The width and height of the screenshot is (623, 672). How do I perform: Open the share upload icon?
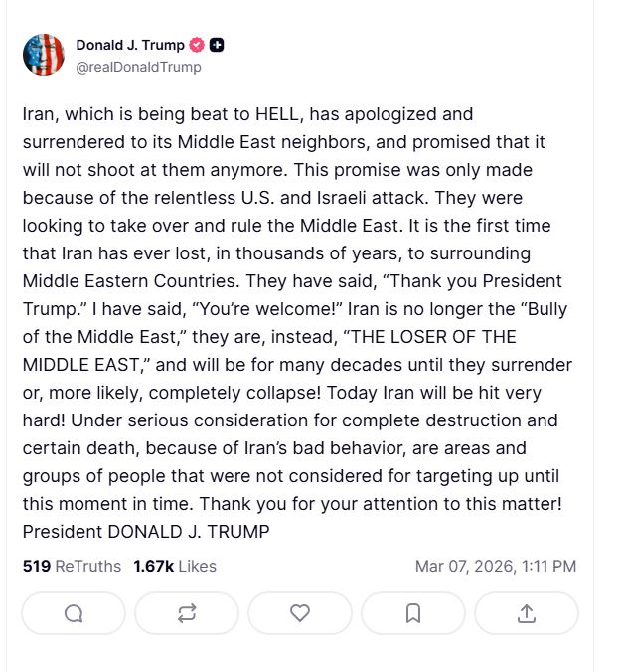(x=527, y=613)
